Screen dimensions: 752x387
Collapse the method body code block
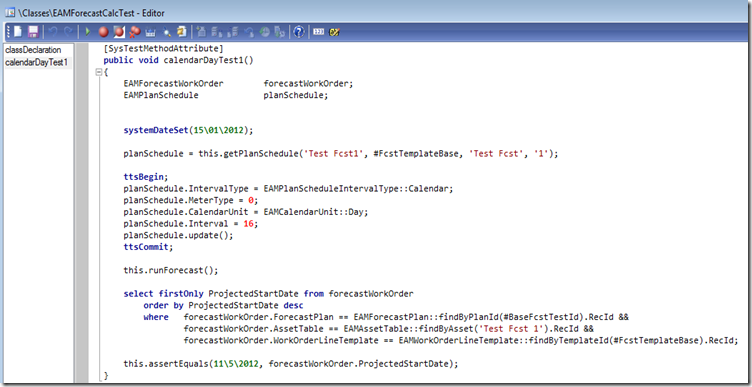(99, 72)
